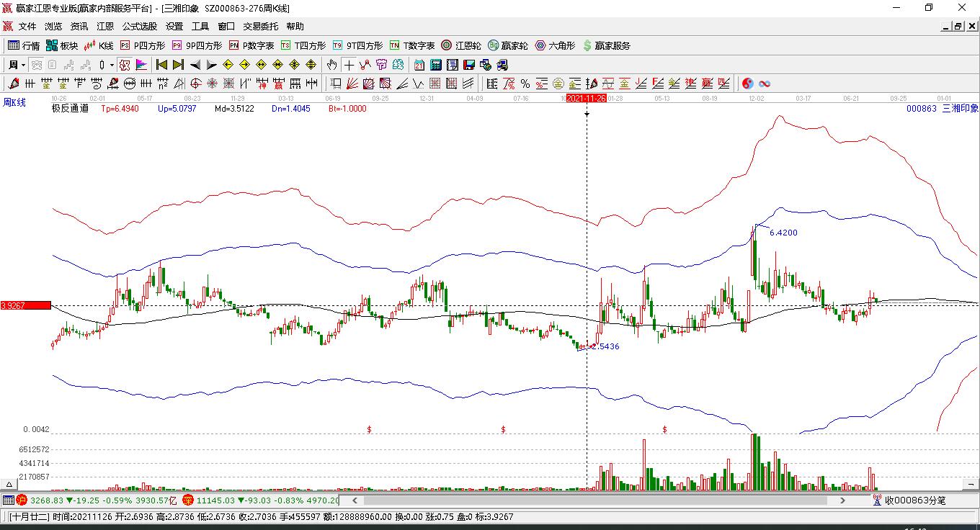Select the circled crosshair target tool
980x530 pixels.
(x=195, y=84)
